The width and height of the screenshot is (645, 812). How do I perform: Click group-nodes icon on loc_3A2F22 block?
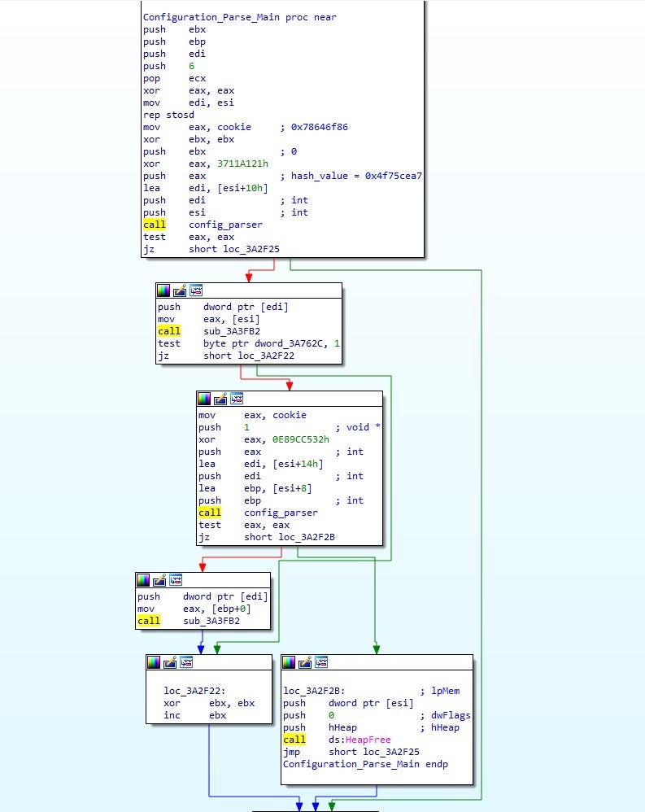[184, 662]
